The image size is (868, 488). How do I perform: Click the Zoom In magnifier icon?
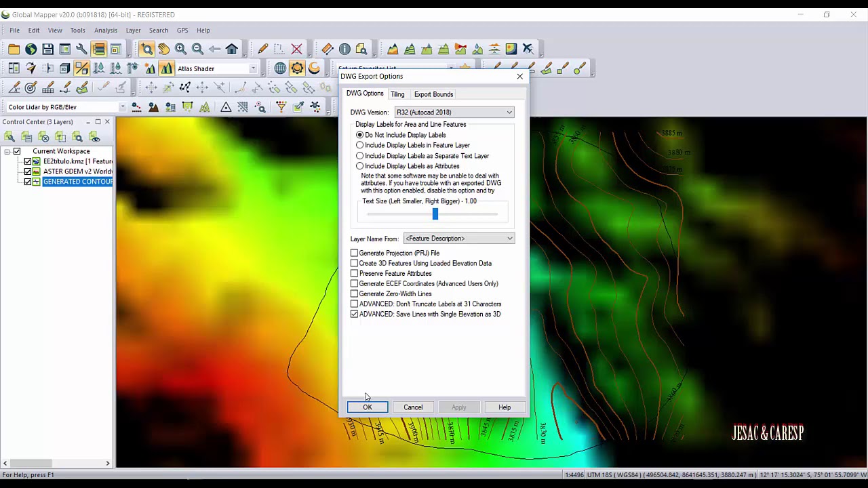click(x=181, y=49)
